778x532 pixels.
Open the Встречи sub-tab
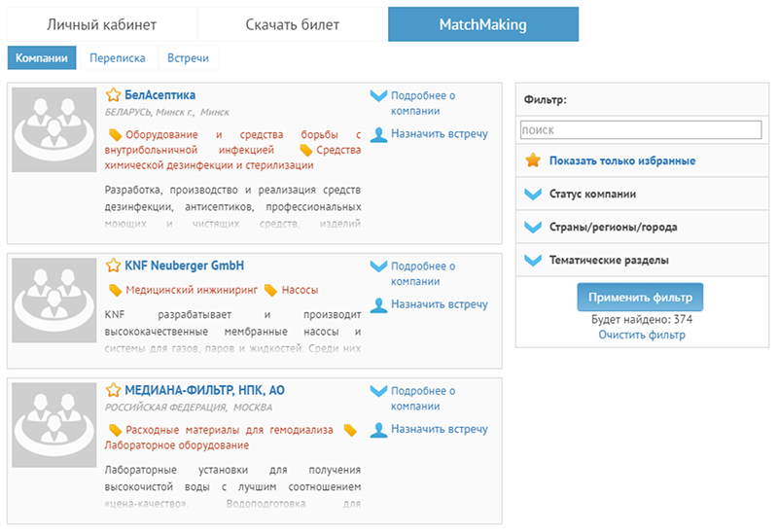tap(189, 58)
